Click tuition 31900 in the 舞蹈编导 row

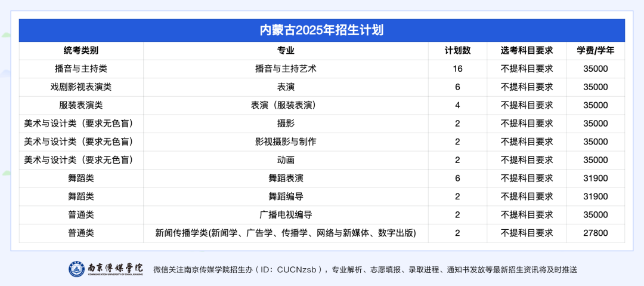coord(596,196)
